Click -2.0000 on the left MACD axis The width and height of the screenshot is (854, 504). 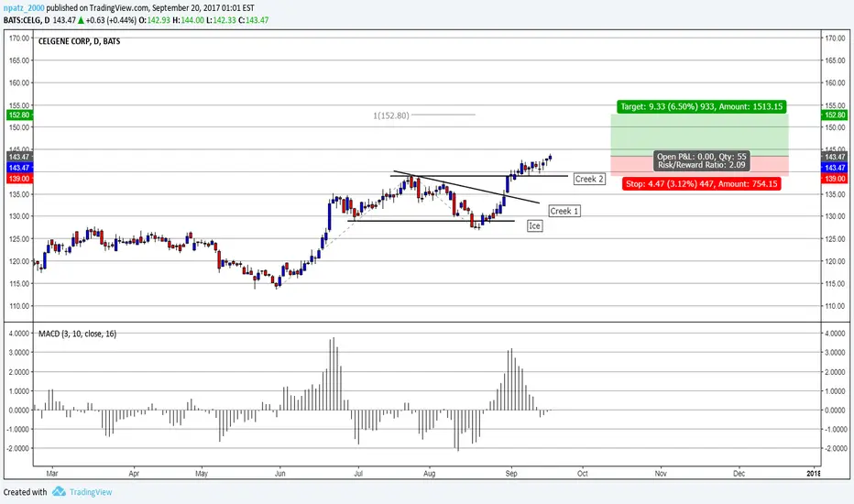pyautogui.click(x=18, y=448)
